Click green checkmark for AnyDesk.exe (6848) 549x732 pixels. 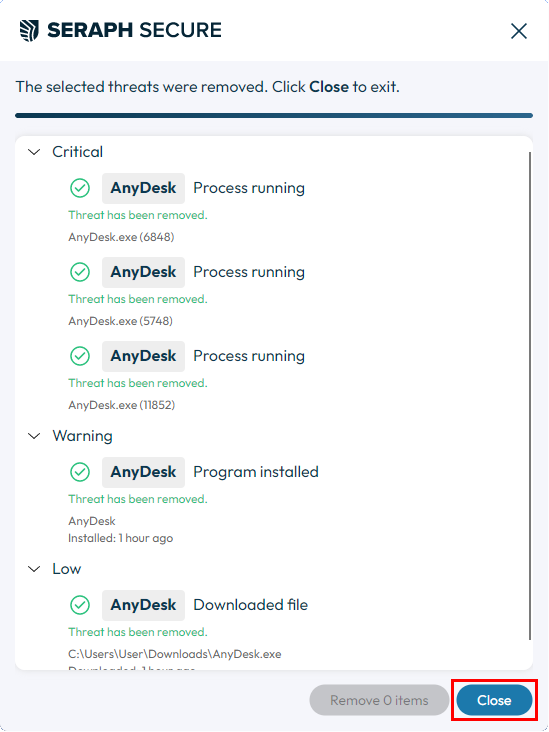(80, 188)
